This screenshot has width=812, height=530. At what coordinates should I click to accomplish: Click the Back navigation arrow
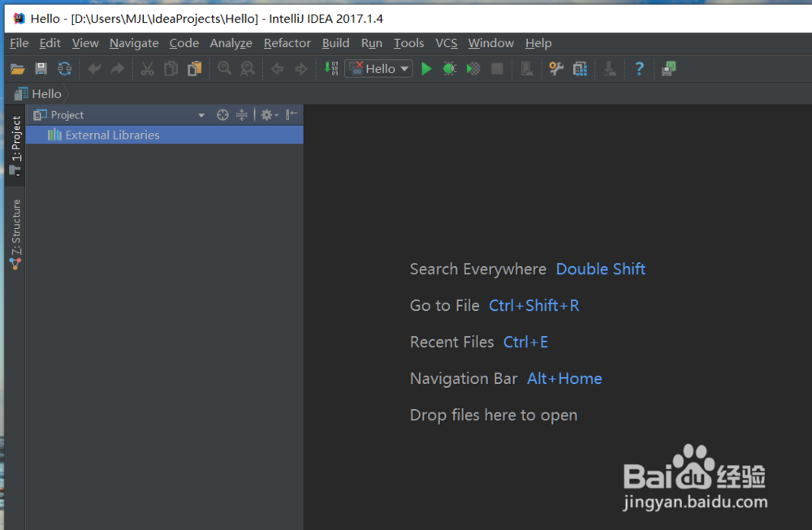click(278, 69)
